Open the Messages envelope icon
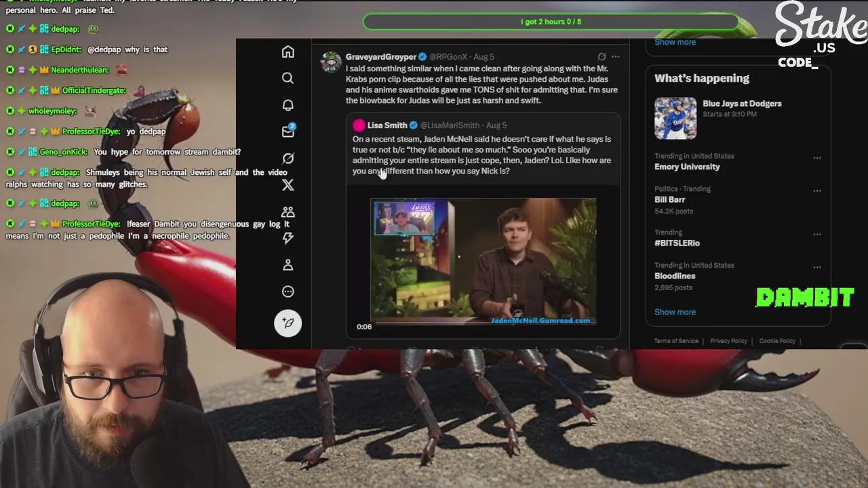Screen dimensions: 868x488 click(x=288, y=131)
